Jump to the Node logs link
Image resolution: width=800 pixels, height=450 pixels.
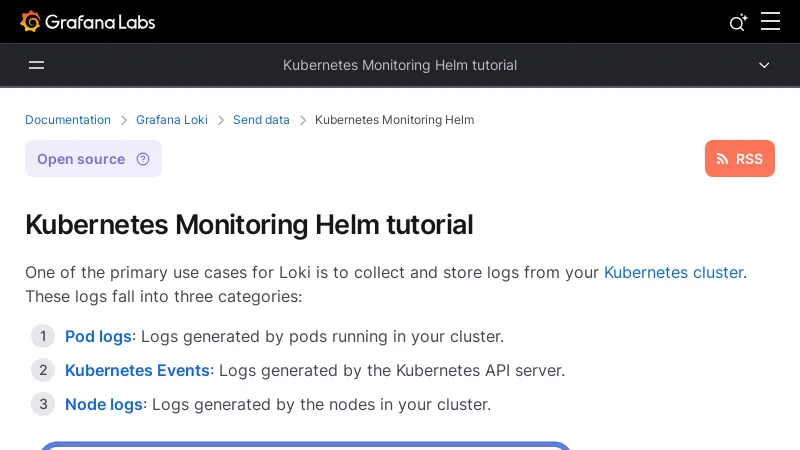click(x=104, y=404)
